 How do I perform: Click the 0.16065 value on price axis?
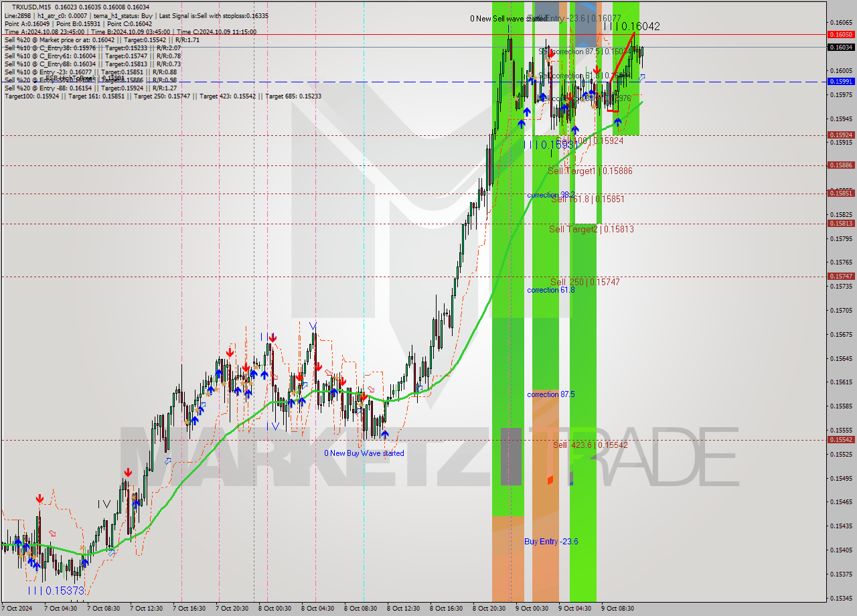(x=841, y=23)
